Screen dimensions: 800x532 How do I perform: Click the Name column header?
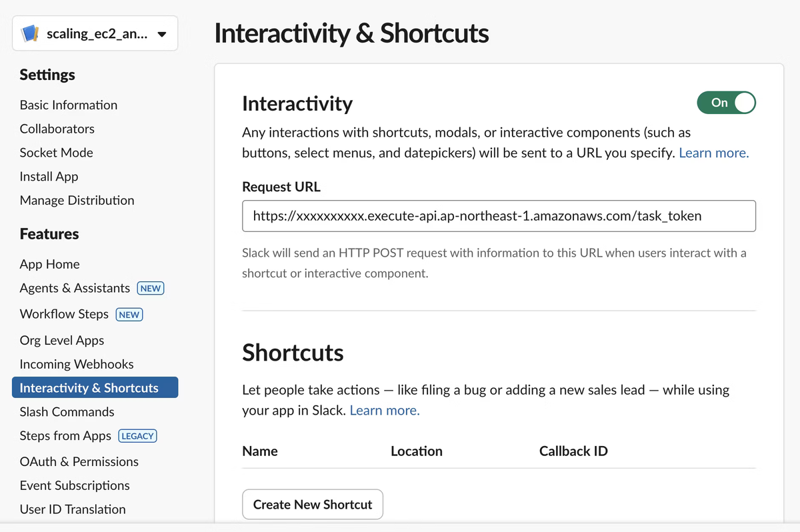click(x=260, y=451)
